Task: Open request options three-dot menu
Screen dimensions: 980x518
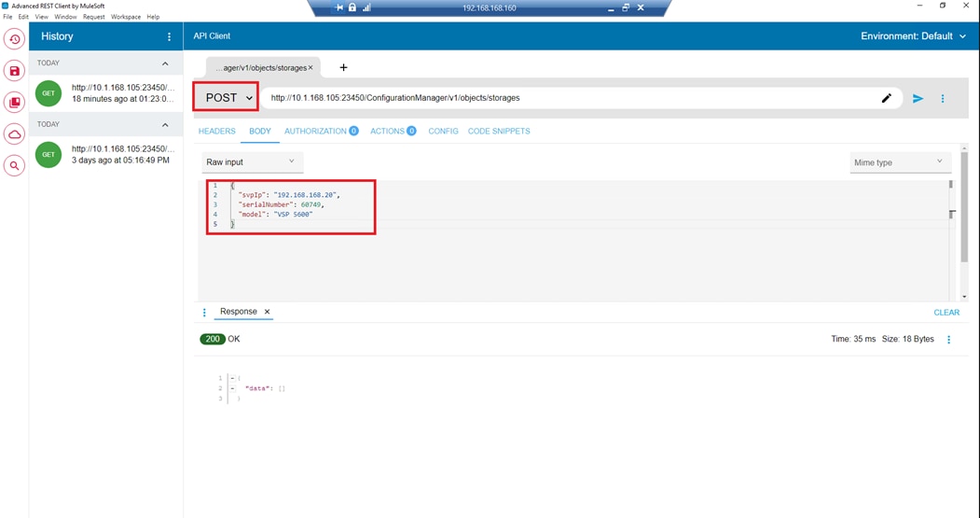Action: pyautogui.click(x=943, y=98)
